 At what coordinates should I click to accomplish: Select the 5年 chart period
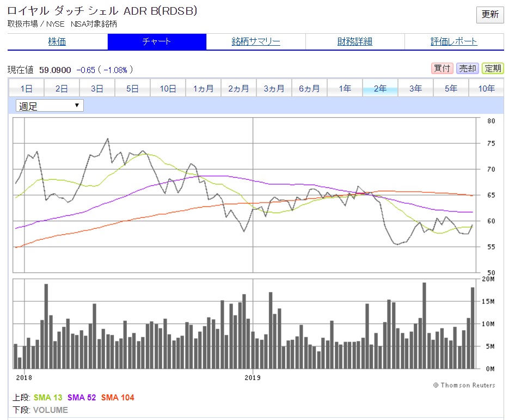451,88
